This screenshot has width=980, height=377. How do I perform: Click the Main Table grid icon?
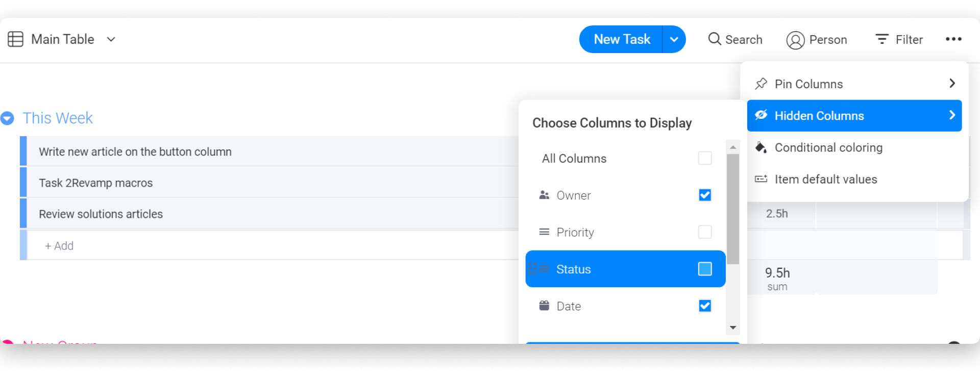coord(15,39)
